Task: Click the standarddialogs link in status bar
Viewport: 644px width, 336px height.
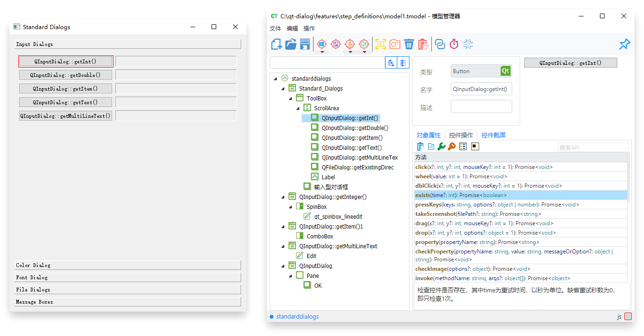Action: click(297, 317)
